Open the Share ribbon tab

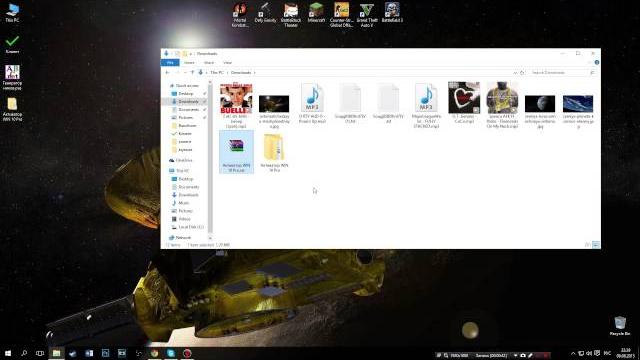click(x=209, y=62)
